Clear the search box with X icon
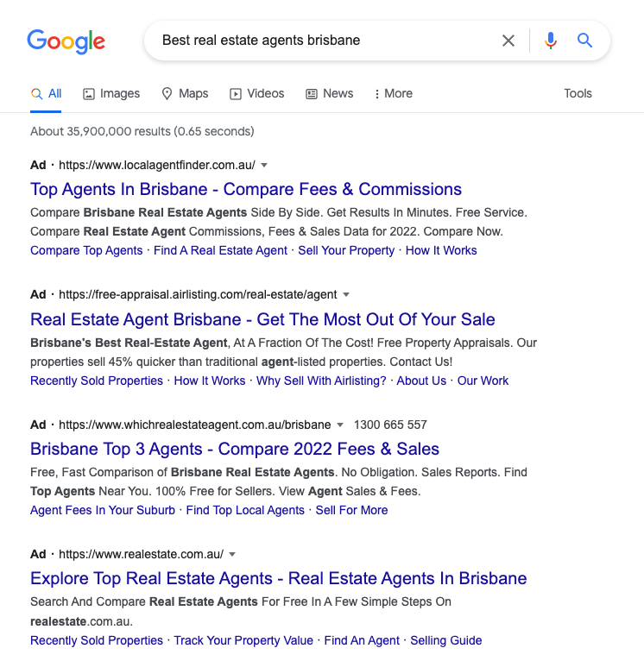 pyautogui.click(x=508, y=41)
